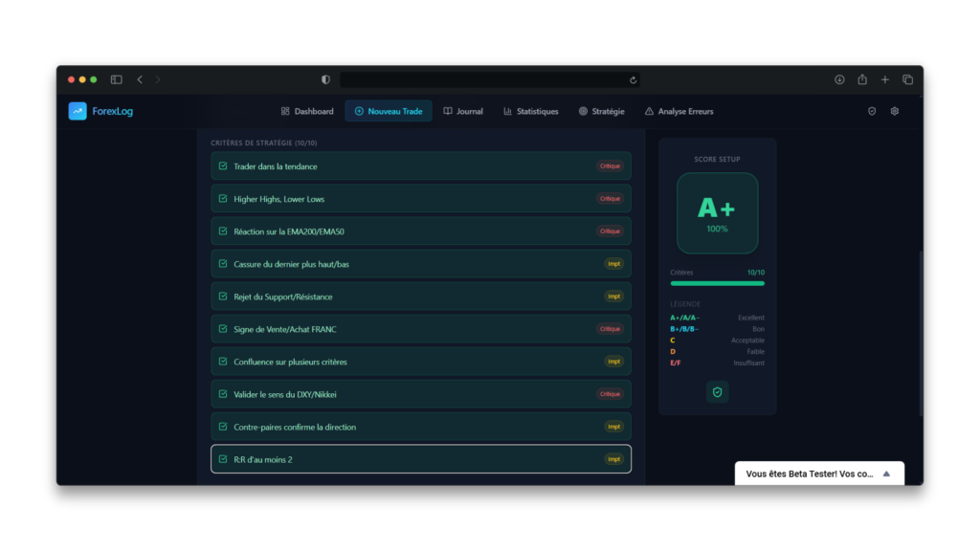Click Critique badge on DXY/Nikkei row
The width and height of the screenshot is (980, 551).
[610, 394]
